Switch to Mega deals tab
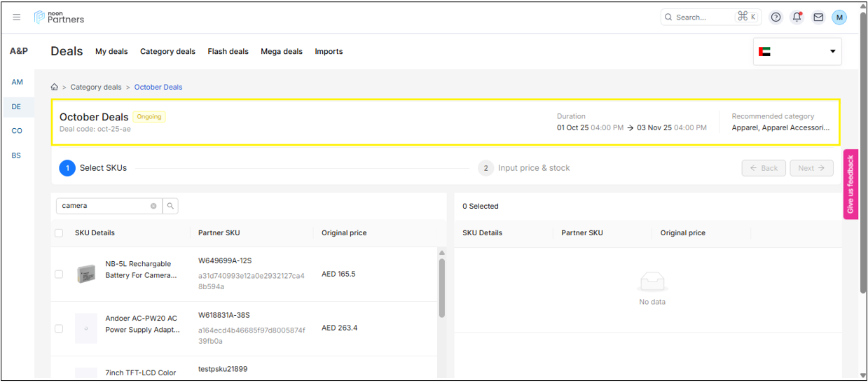 pyautogui.click(x=282, y=52)
